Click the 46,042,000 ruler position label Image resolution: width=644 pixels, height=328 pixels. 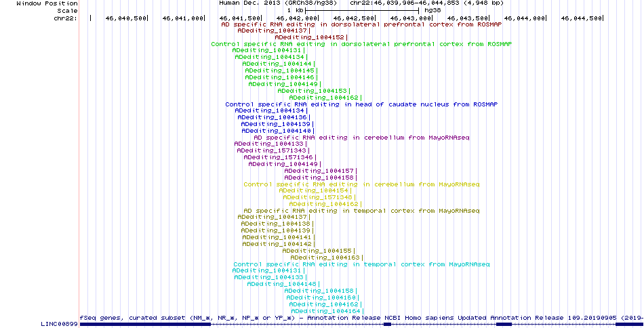click(296, 18)
